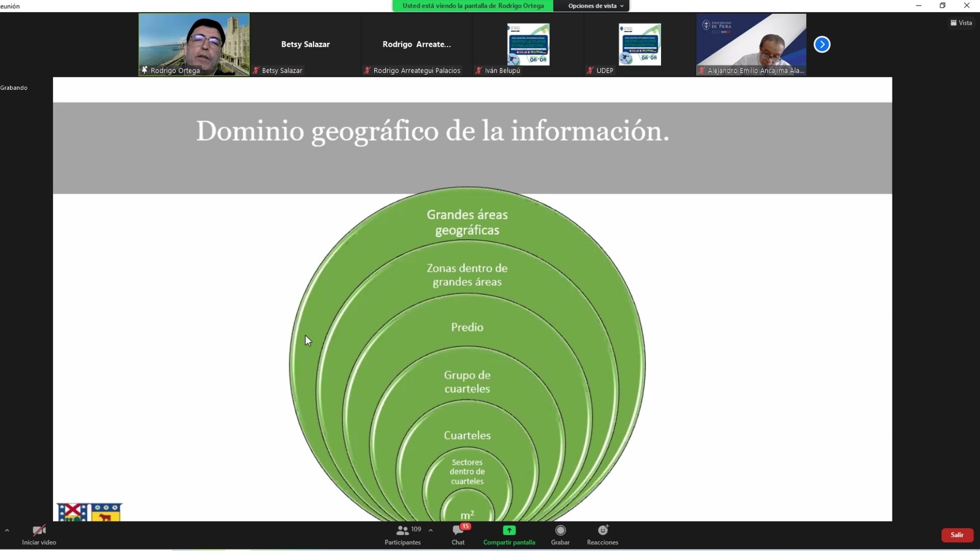980x551 pixels.
Task: Click the Grabar record icon
Action: point(560,531)
